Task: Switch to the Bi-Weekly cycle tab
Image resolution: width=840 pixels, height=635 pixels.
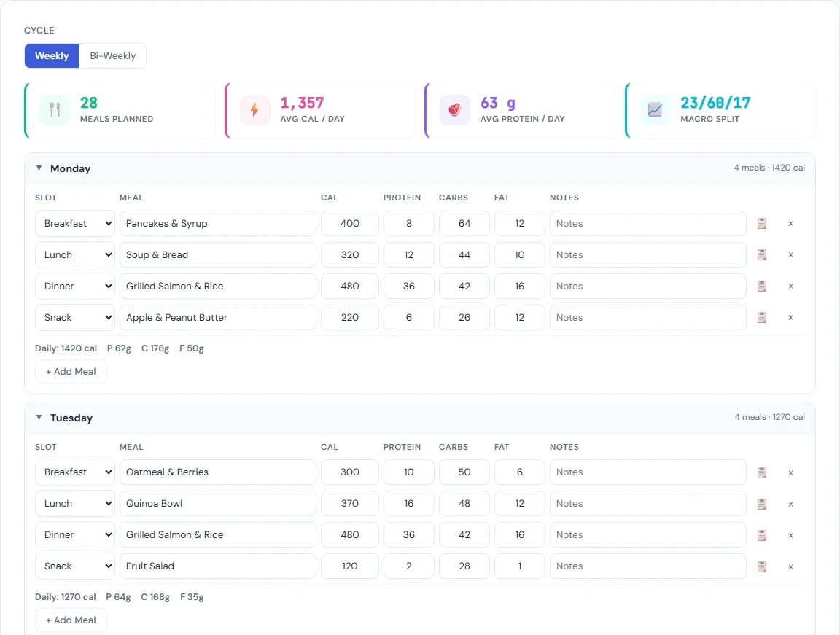Action: click(112, 55)
